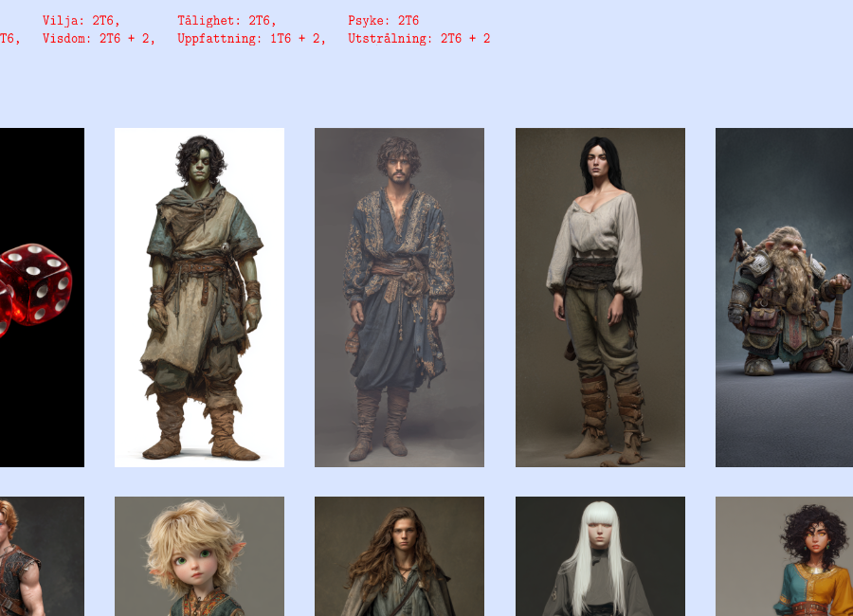The image size is (853, 616).
Task: Select the green-skinned orc character portrait
Action: point(199,298)
